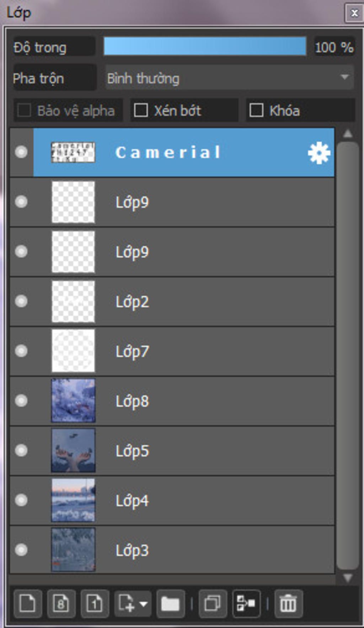Delete the selected layer with the trash icon

(x=288, y=603)
